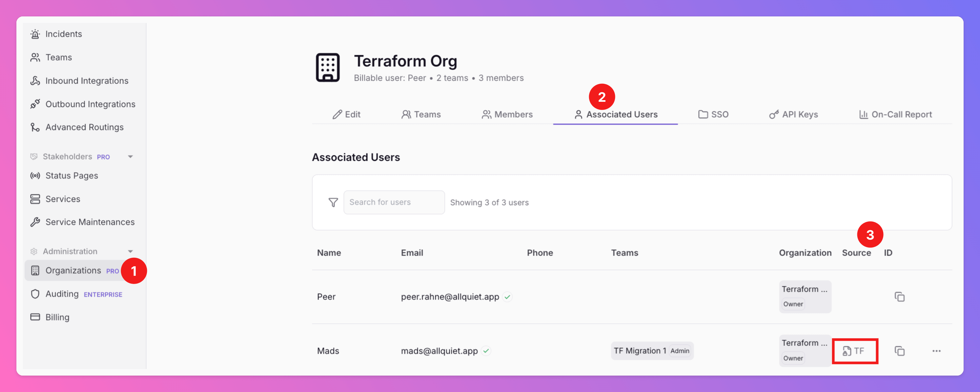Switch to the Members tab

pyautogui.click(x=507, y=114)
